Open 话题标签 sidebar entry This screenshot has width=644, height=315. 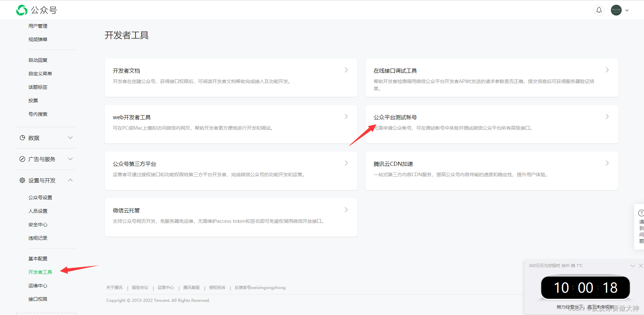tap(38, 87)
